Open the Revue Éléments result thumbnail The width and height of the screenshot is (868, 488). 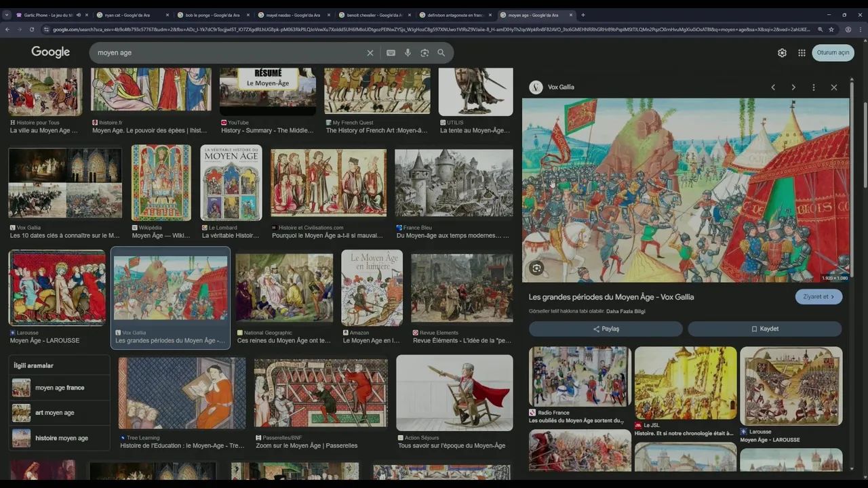[462, 288]
